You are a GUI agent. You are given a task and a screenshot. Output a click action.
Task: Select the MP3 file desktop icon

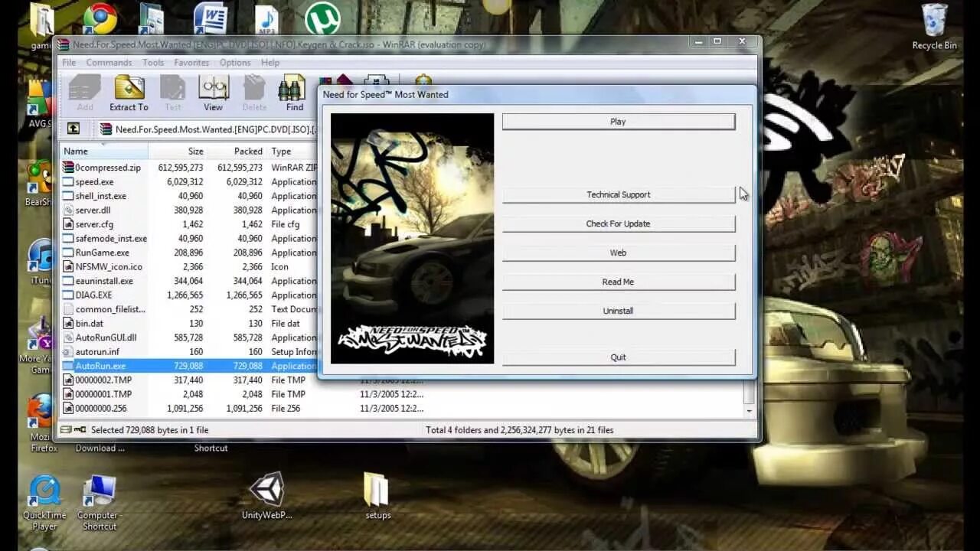coord(266,21)
